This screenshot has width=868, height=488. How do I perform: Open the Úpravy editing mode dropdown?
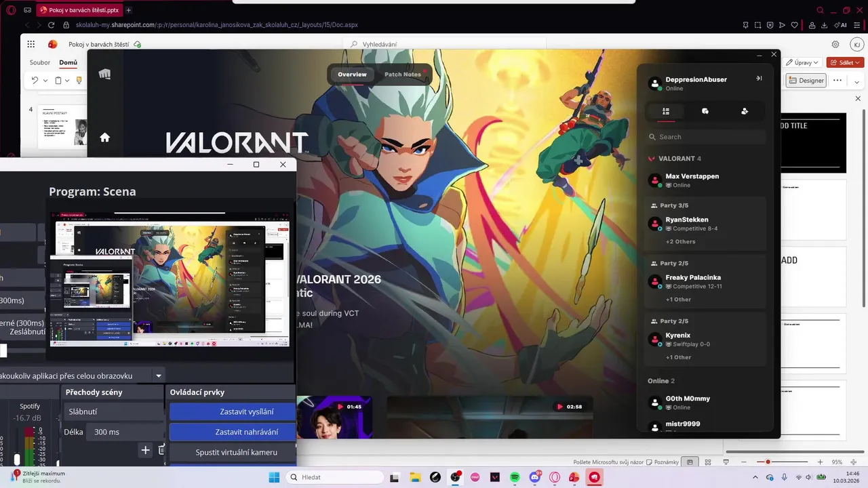point(804,62)
